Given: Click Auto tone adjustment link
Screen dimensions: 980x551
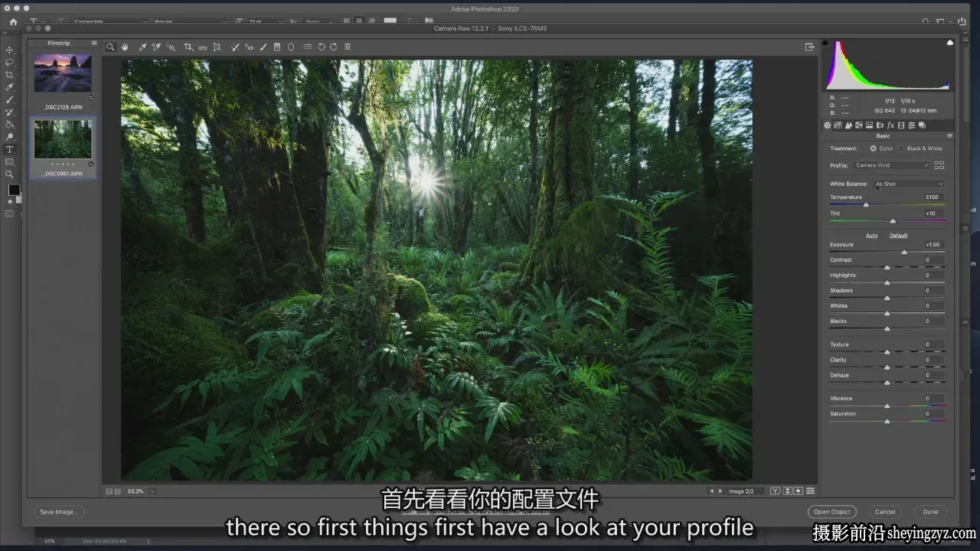Looking at the screenshot, I should pyautogui.click(x=871, y=235).
